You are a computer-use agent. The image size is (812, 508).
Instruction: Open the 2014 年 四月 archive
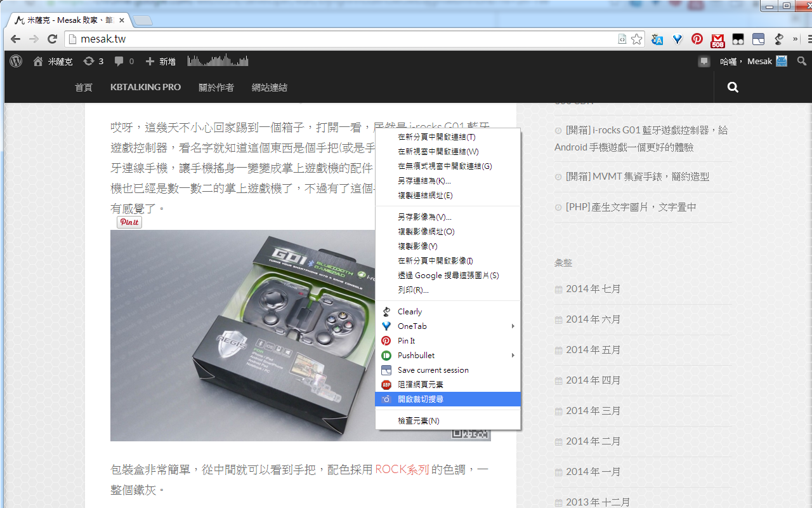pos(593,380)
